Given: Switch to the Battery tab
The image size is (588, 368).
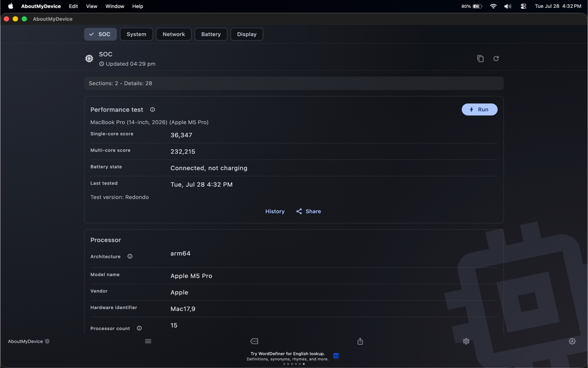Looking at the screenshot, I should click(211, 34).
